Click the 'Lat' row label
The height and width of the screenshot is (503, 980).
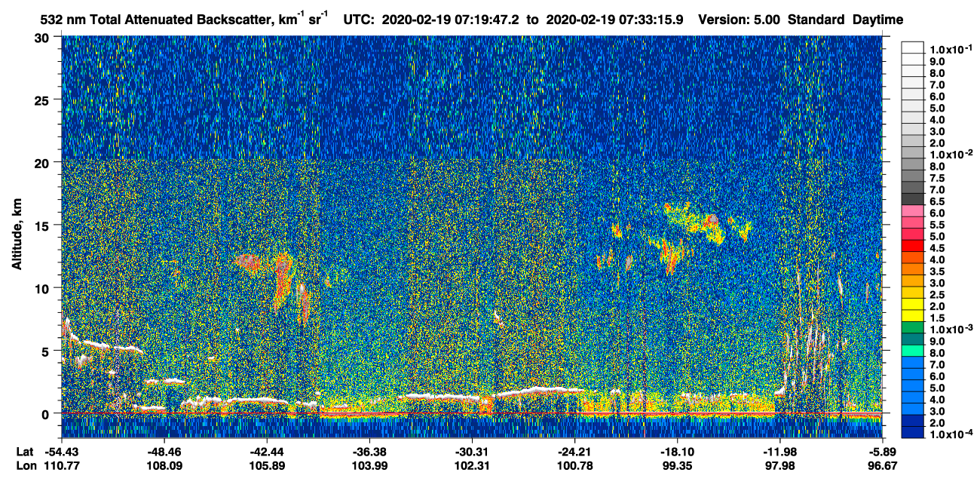[25, 452]
